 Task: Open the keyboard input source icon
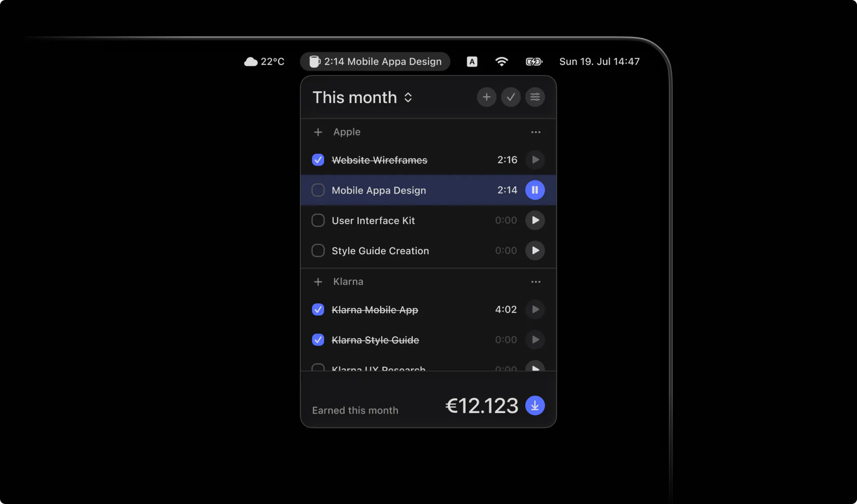pyautogui.click(x=472, y=62)
